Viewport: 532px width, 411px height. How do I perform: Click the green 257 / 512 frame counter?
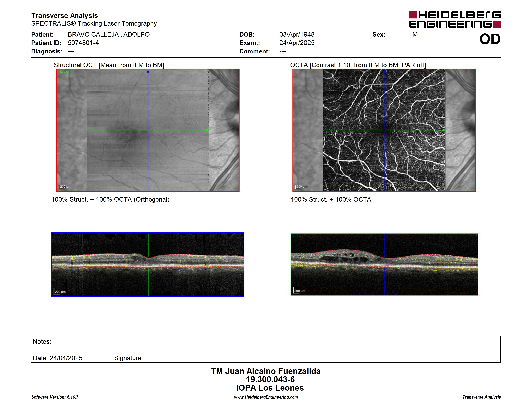click(65, 72)
